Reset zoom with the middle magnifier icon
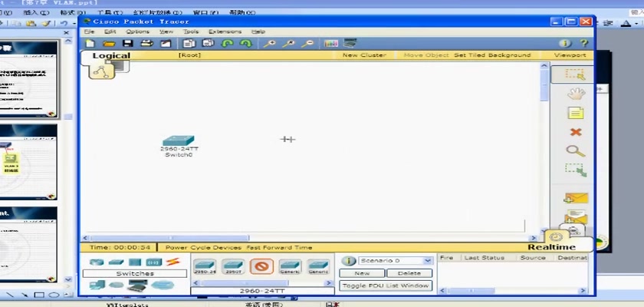 pyautogui.click(x=288, y=43)
